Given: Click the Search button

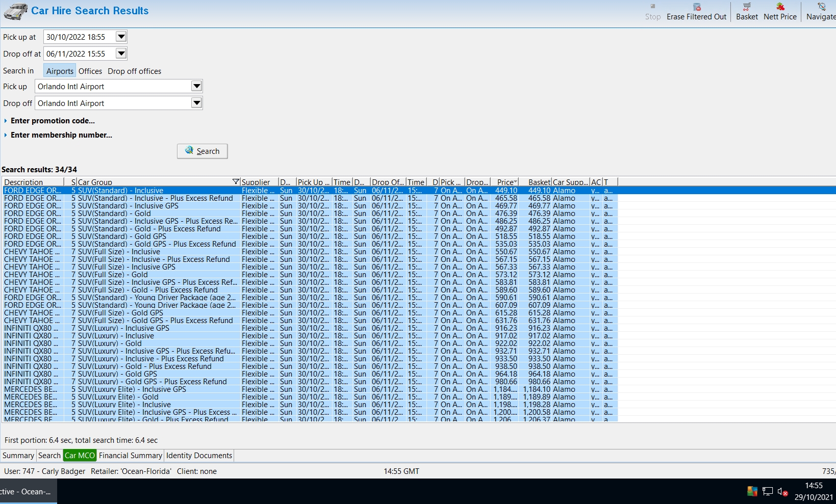Looking at the screenshot, I should tap(202, 151).
